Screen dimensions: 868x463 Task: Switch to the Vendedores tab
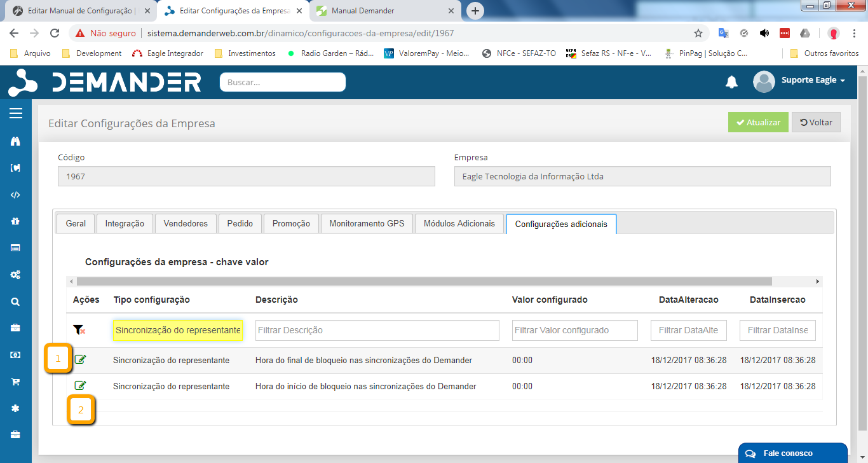(186, 223)
